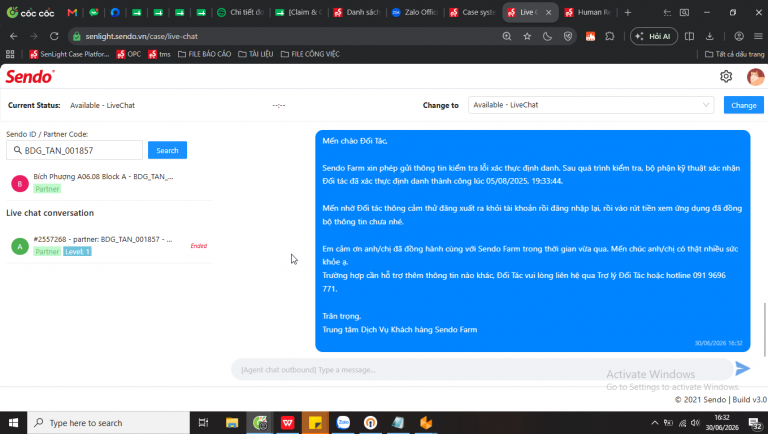Screen dimensions: 768x434
Task: Open Sticky Notes from the taskbar
Action: [315, 423]
